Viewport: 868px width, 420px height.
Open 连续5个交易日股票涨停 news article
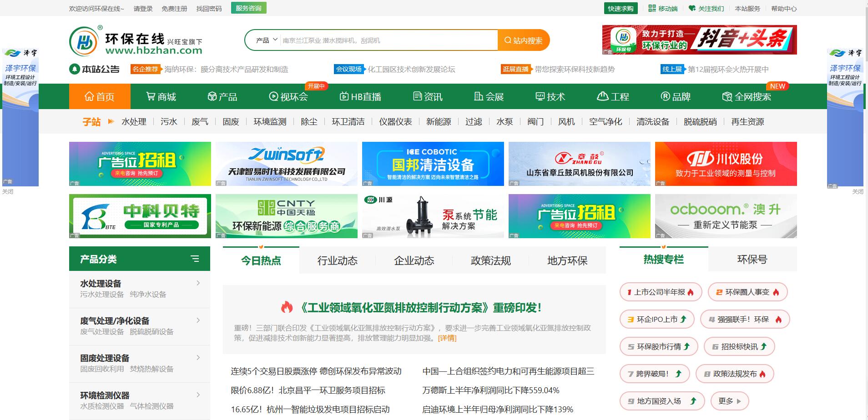316,371
